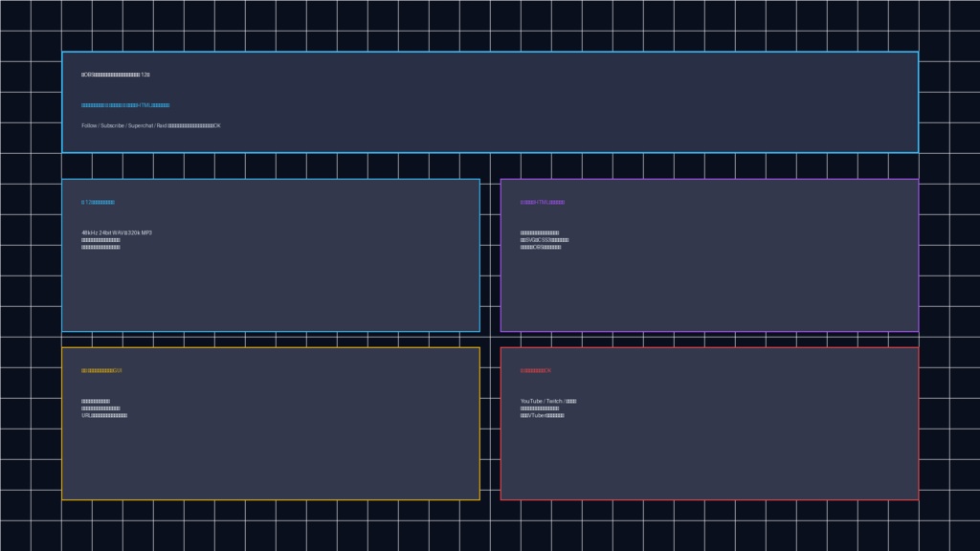Select the purple card body line mentioning "OBS"
Viewport: 980px width, 551px height.
click(541, 248)
